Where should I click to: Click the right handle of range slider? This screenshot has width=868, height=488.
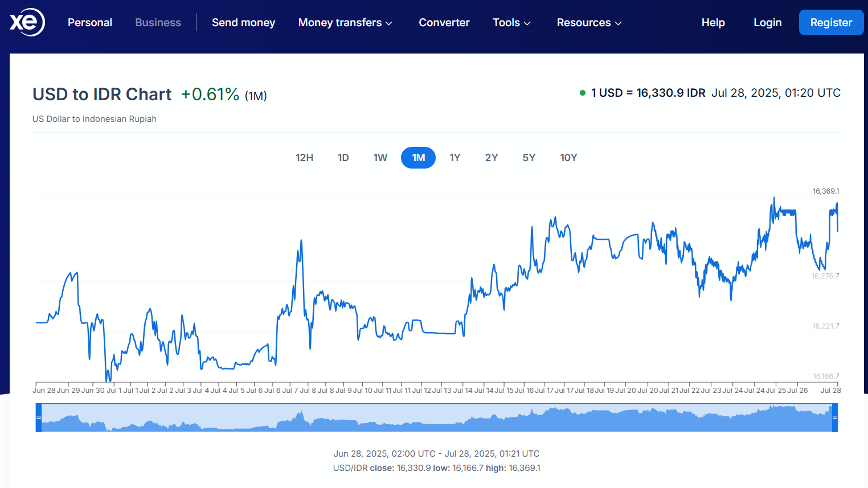coord(834,417)
